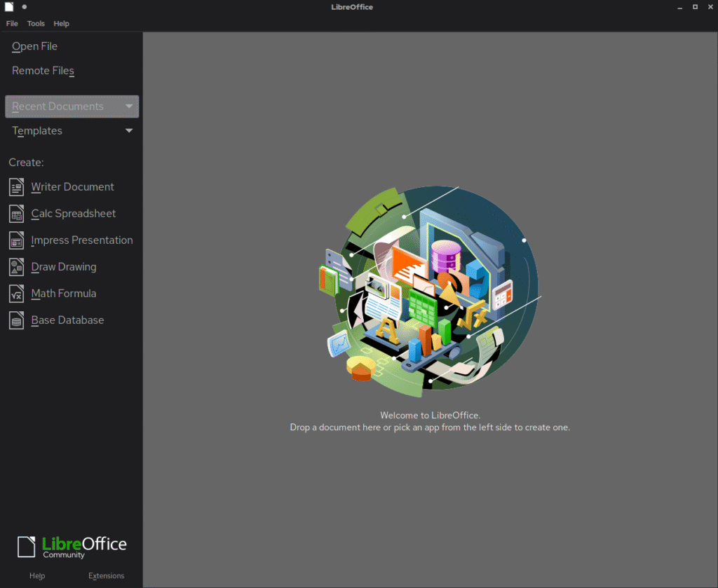Open the Help menu in menu bar
The image size is (718, 588).
[x=62, y=23]
